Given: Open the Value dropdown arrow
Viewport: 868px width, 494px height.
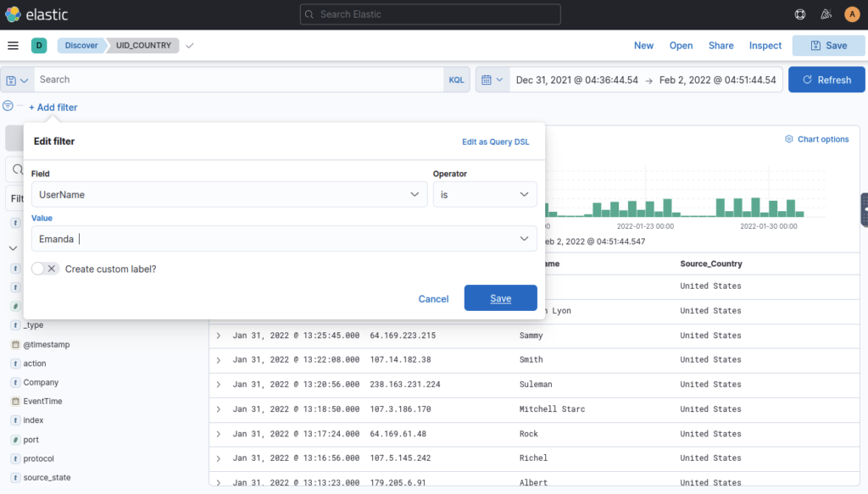Looking at the screenshot, I should pos(524,239).
